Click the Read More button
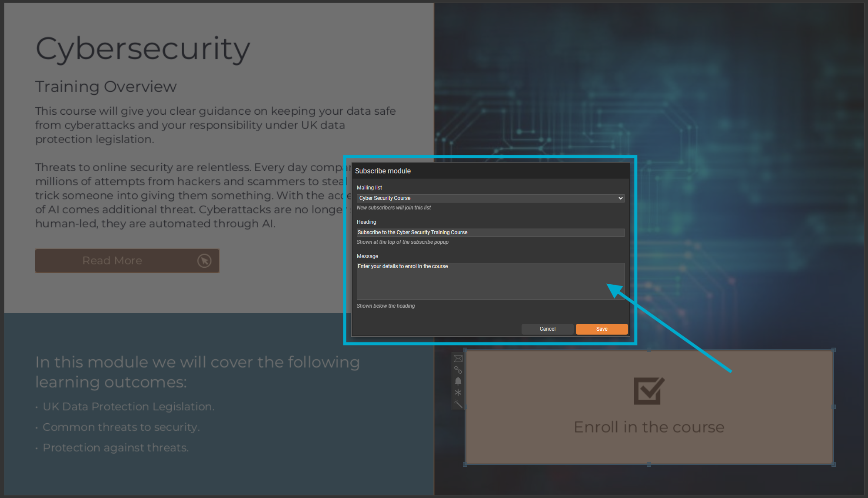The width and height of the screenshot is (868, 498). pos(127,261)
